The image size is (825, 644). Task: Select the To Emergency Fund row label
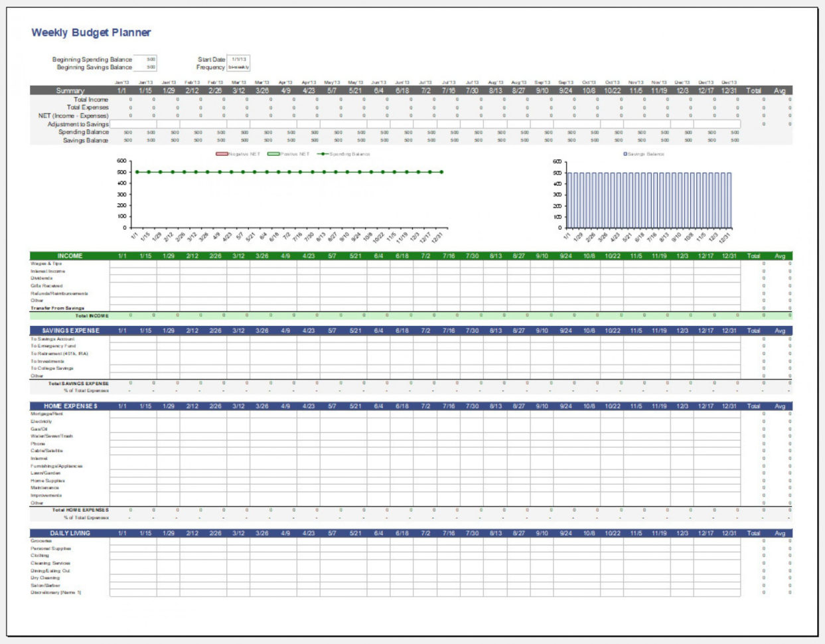click(x=53, y=346)
